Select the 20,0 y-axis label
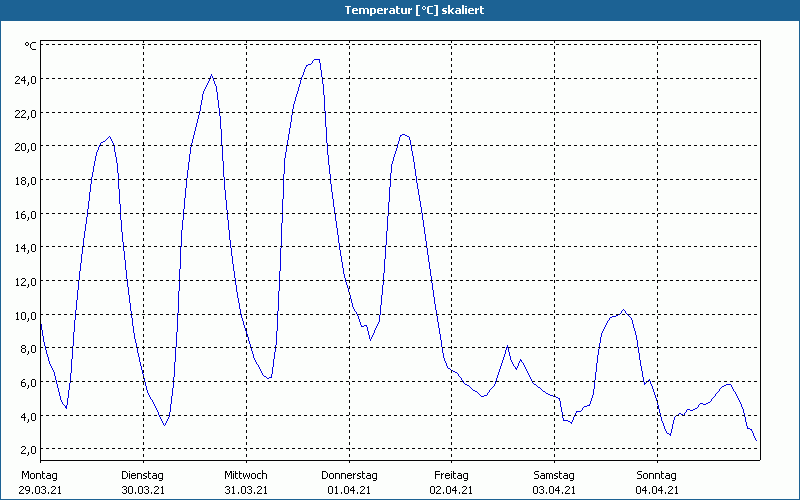 tap(26, 147)
